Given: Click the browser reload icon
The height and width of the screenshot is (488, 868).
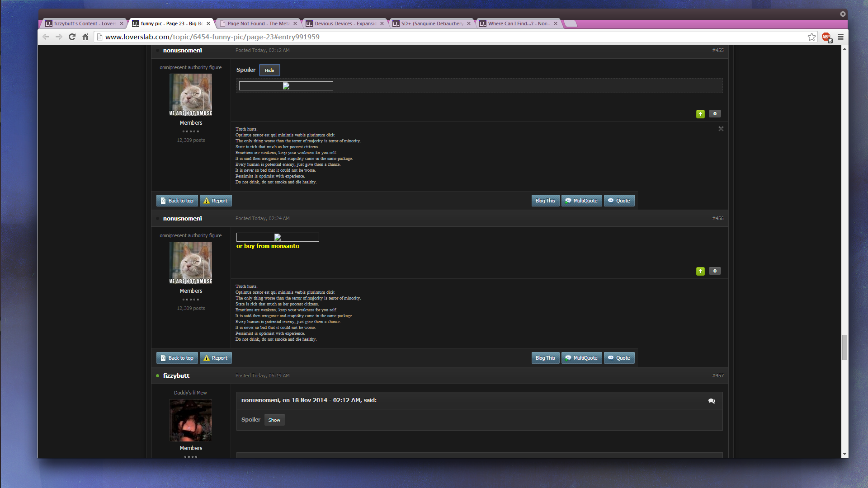Looking at the screenshot, I should point(72,37).
